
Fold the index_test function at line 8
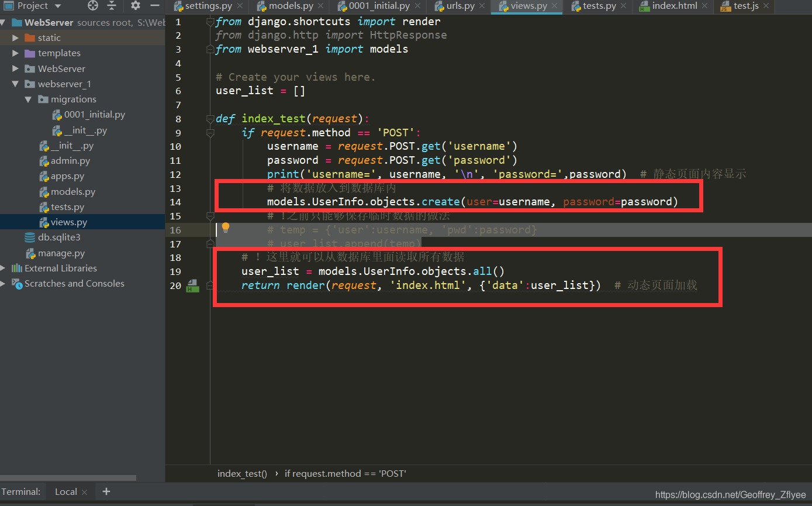tap(210, 119)
